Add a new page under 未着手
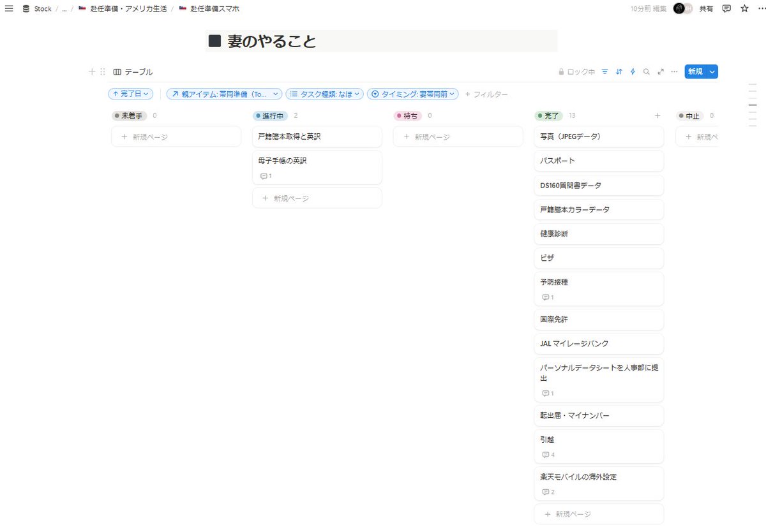 point(176,137)
